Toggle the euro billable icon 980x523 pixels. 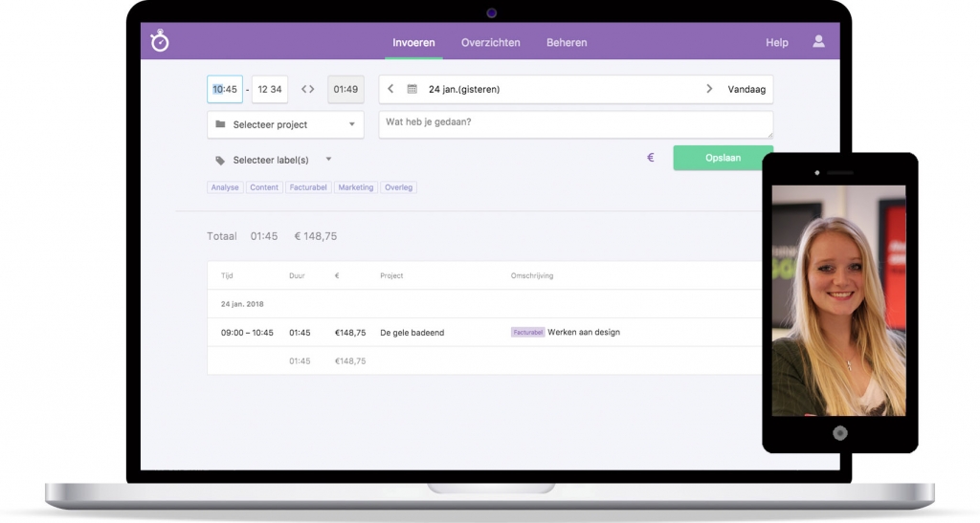(x=651, y=157)
